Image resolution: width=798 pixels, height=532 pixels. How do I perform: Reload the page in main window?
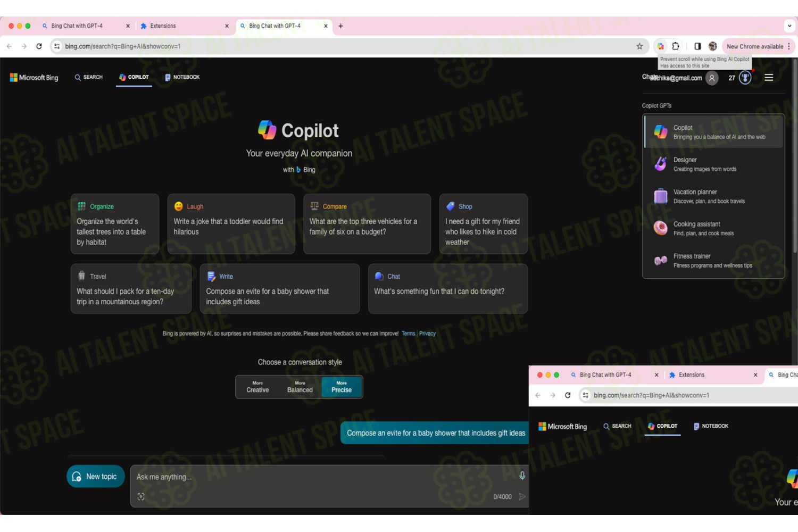pyautogui.click(x=39, y=46)
